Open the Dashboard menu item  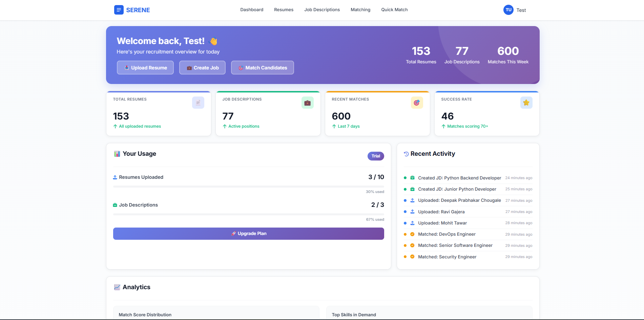252,9
